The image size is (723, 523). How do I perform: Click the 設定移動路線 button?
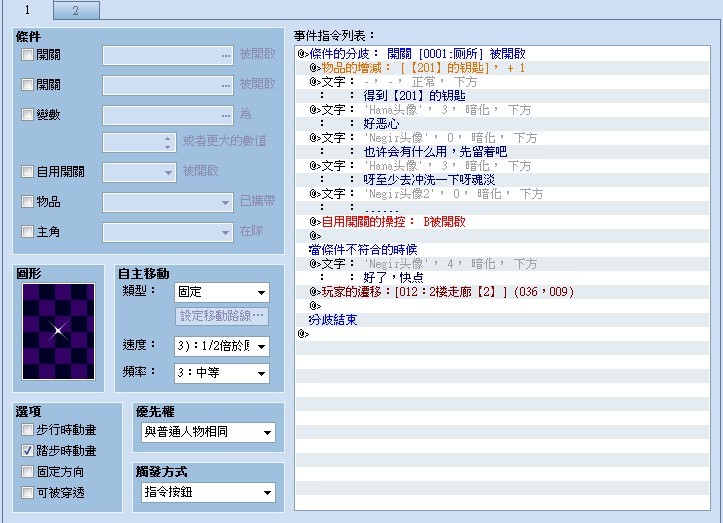click(x=222, y=316)
